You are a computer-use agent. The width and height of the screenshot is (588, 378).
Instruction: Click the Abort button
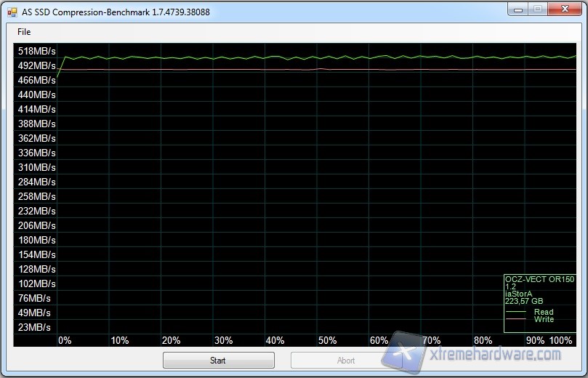[346, 360]
